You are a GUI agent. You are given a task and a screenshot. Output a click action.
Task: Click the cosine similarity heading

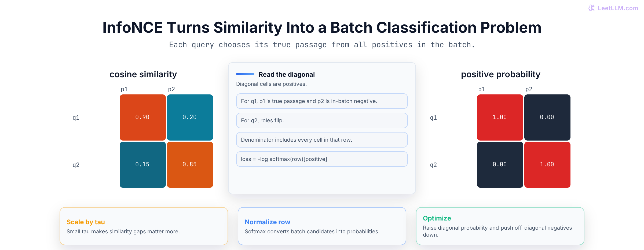pos(143,74)
